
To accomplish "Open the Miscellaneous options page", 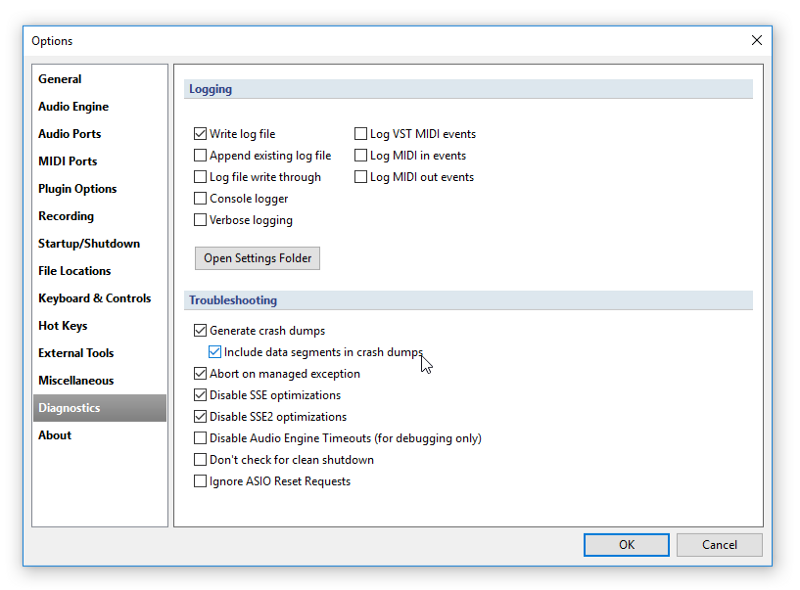I will (x=99, y=380).
